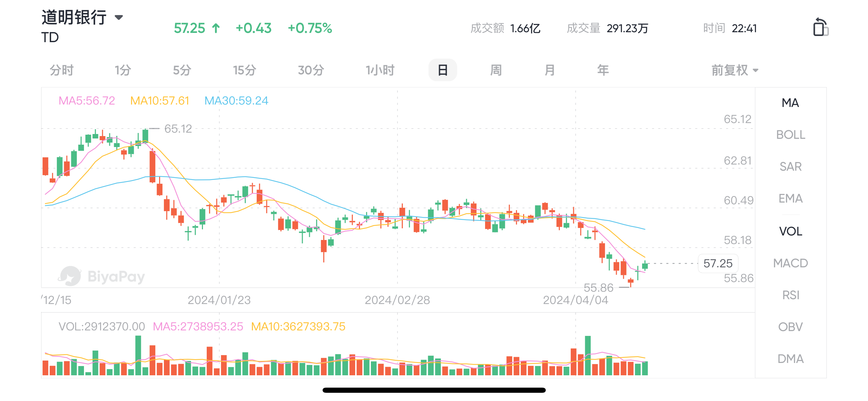
Task: Click the 57.25 current price label
Action: pyautogui.click(x=718, y=264)
